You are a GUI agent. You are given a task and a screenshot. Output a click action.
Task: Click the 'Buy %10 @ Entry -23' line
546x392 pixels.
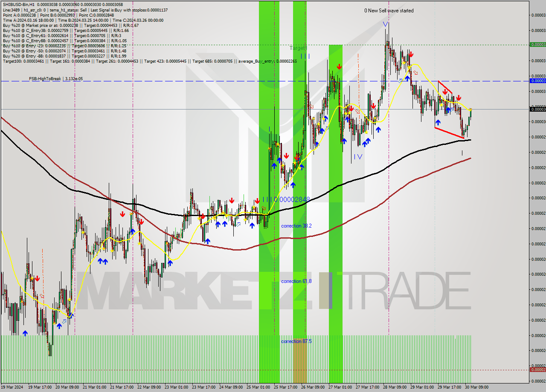click(x=64, y=46)
